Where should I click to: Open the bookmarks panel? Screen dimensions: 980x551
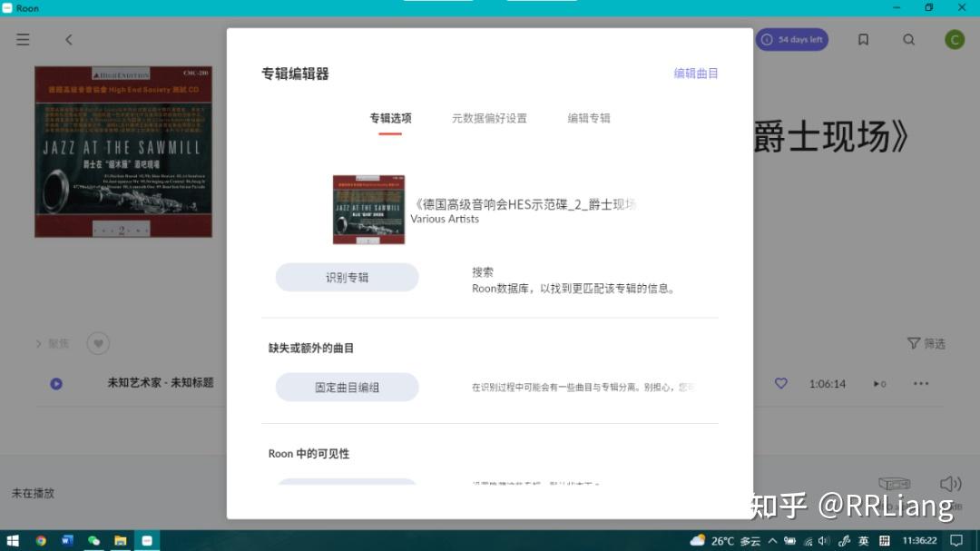point(863,39)
